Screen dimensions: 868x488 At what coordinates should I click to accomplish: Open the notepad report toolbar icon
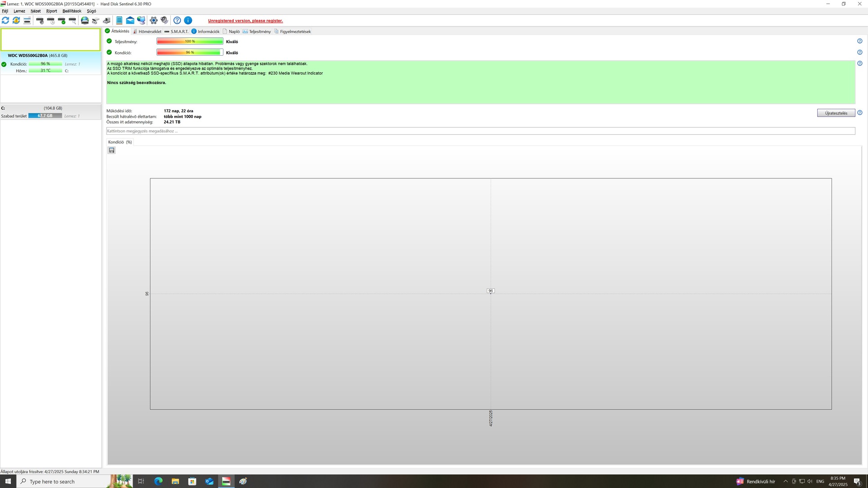click(119, 21)
